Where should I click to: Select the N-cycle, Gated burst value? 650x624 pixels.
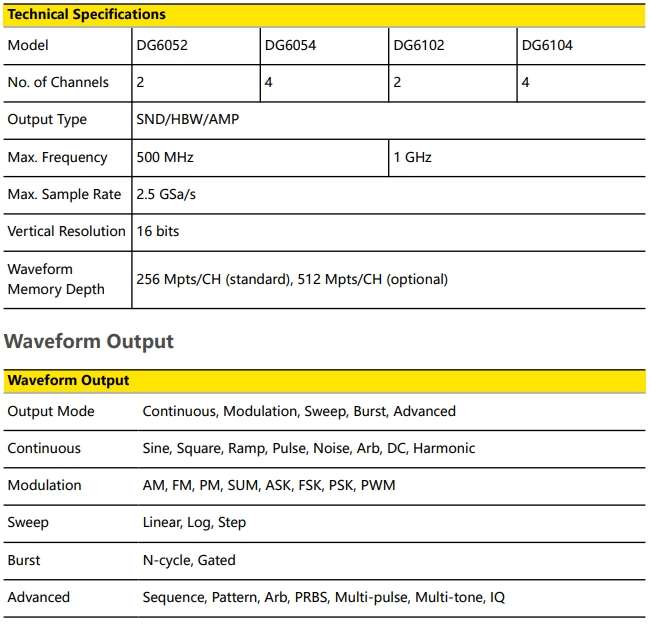(x=189, y=560)
